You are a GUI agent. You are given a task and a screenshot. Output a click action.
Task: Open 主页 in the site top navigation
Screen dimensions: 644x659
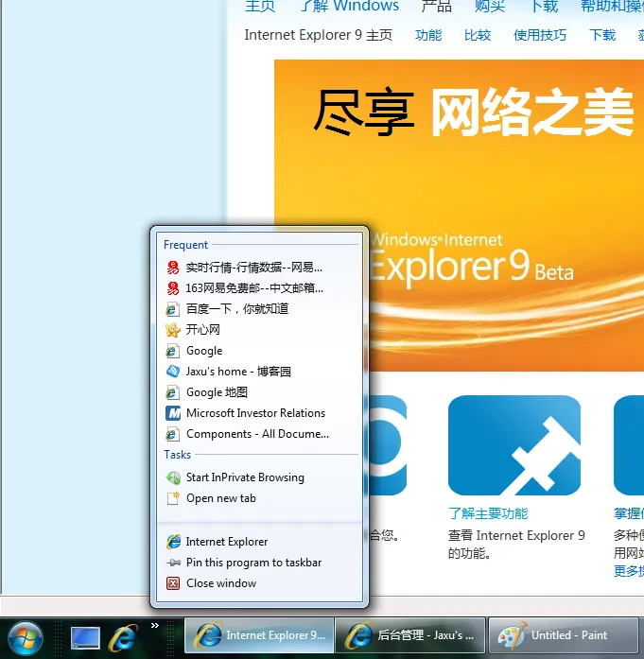tap(260, 6)
